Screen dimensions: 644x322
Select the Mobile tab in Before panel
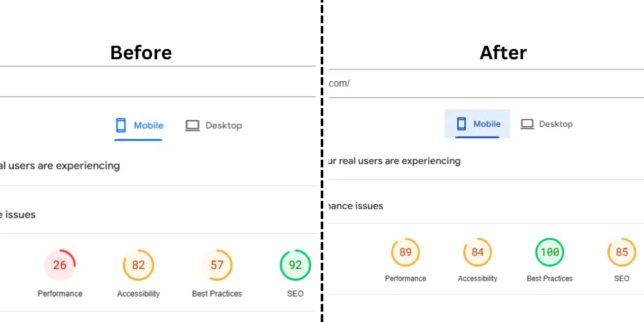pyautogui.click(x=138, y=126)
